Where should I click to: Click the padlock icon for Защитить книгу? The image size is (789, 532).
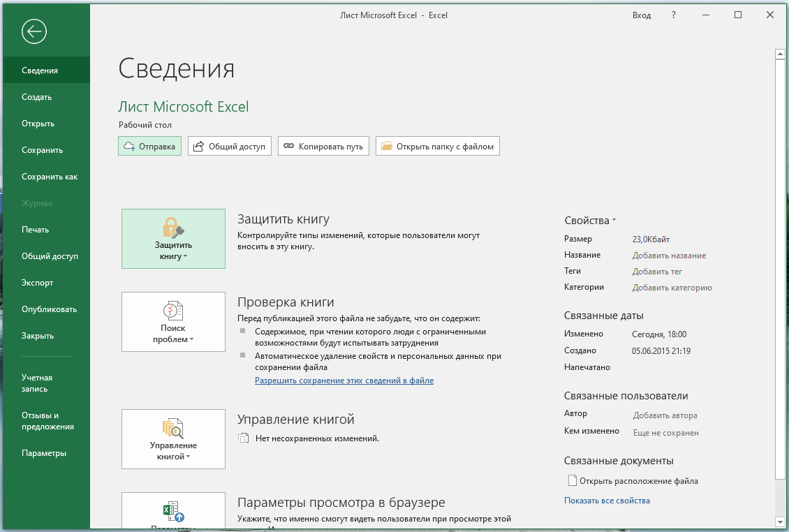coord(173,228)
